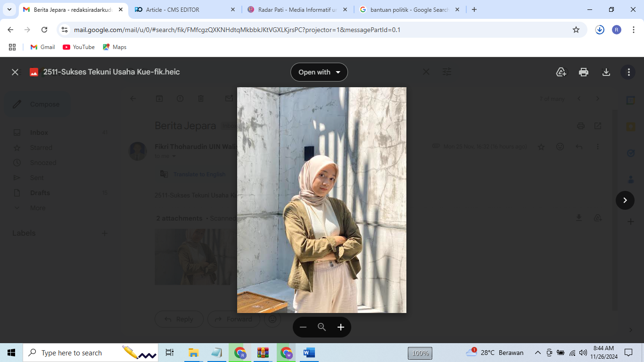644x362 pixels.
Task: Open the Chrome profile R menu
Action: (x=617, y=30)
